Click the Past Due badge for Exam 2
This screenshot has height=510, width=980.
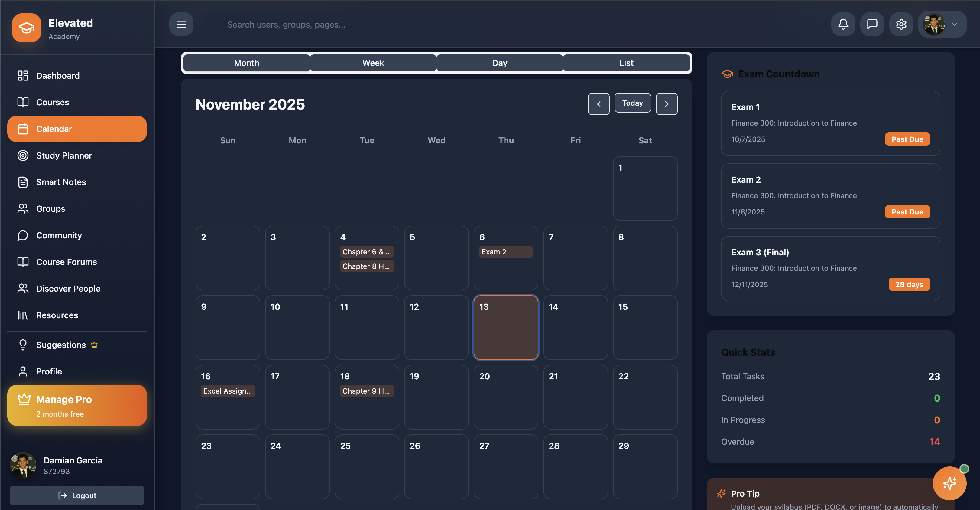coord(907,212)
